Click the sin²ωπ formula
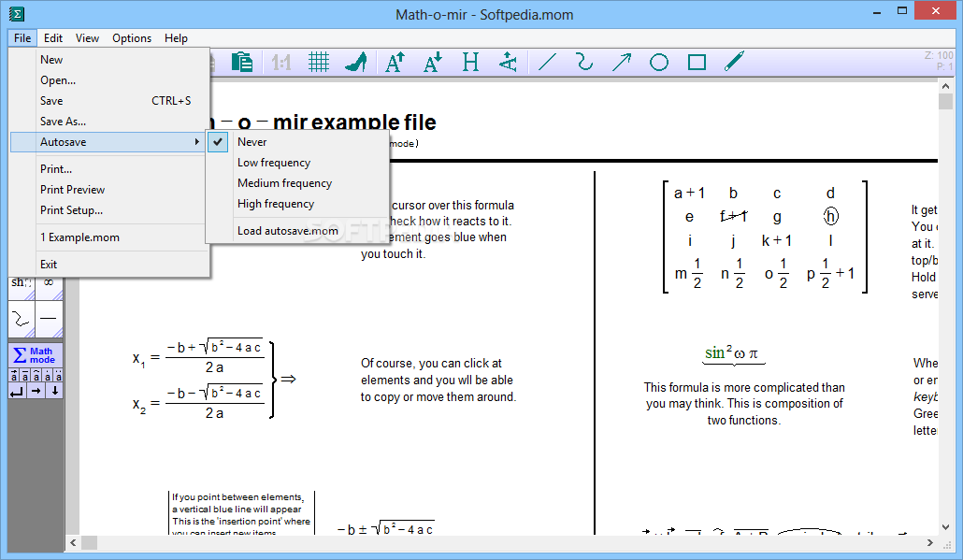The height and width of the screenshot is (560, 963). (x=732, y=353)
